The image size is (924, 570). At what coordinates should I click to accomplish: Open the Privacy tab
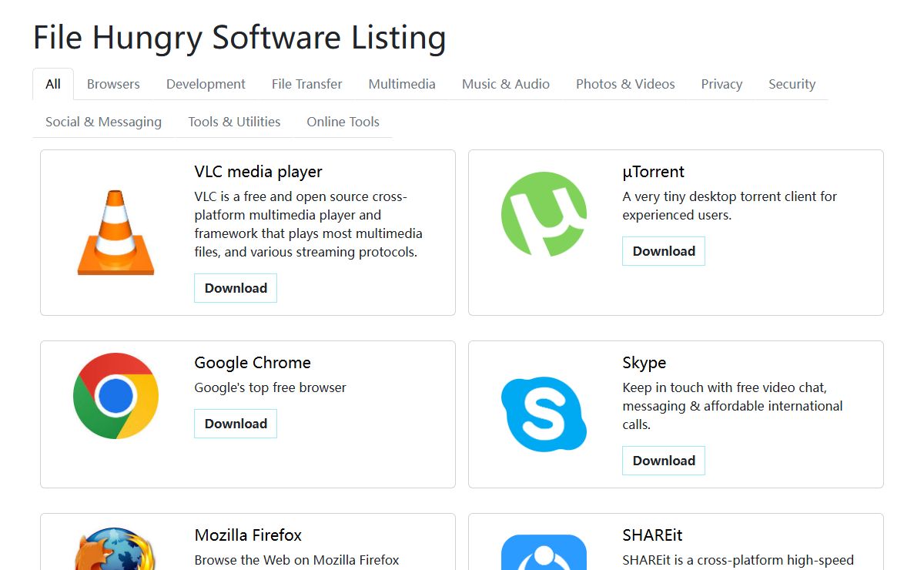721,84
